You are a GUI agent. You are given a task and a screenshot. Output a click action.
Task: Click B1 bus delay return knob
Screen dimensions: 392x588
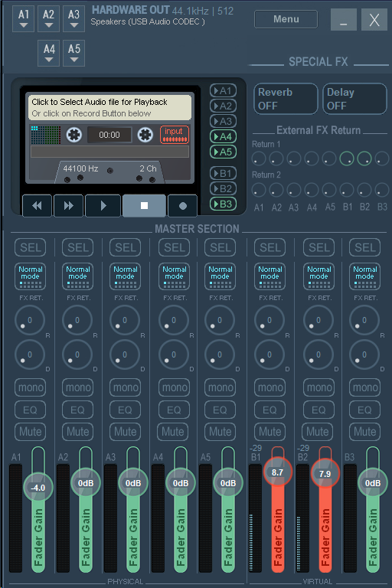(269, 354)
